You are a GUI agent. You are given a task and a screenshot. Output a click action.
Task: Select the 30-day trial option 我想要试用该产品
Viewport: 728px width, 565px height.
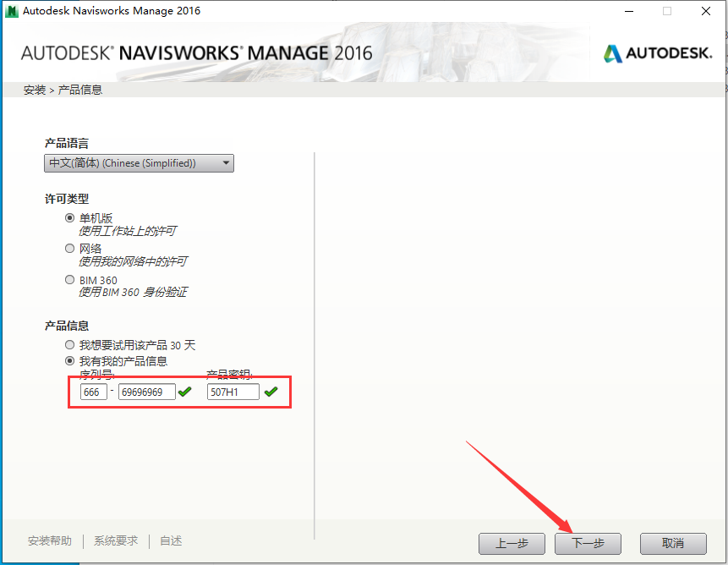point(69,344)
